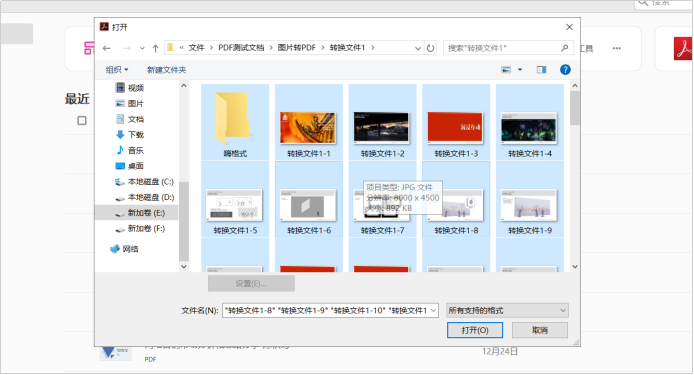The image size is (694, 375).
Task: Open the view options dropdown arrow
Action: pos(520,70)
